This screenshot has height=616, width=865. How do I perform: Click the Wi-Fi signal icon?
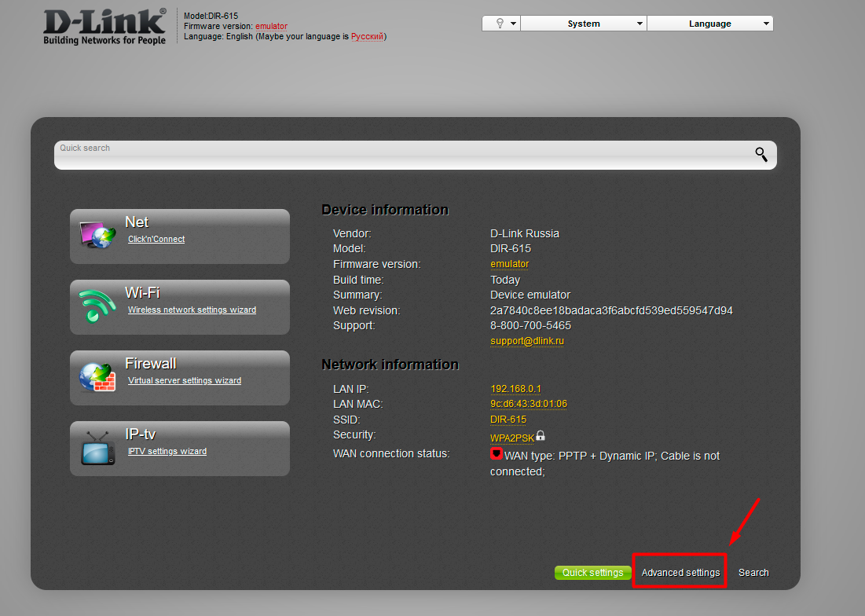96,306
